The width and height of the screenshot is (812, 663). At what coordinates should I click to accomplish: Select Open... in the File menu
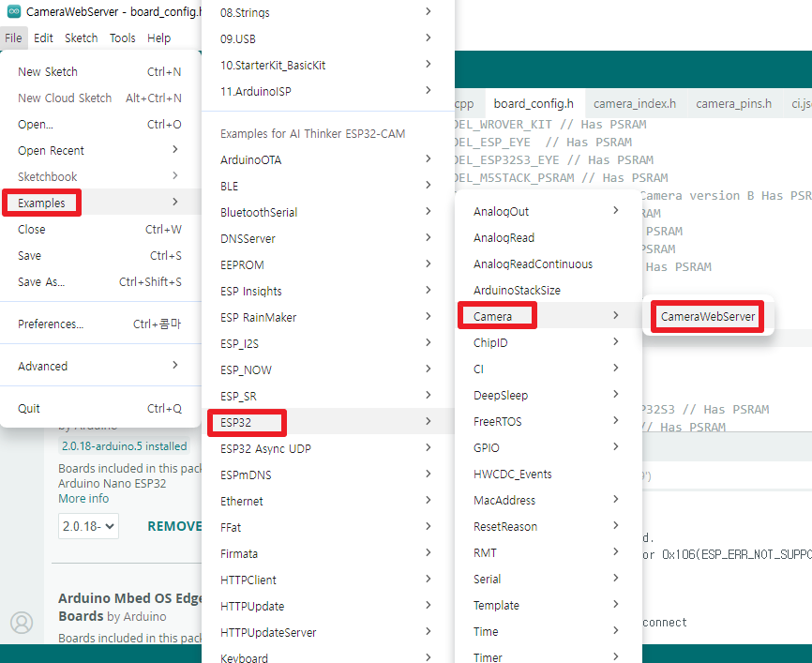pyautogui.click(x=100, y=125)
